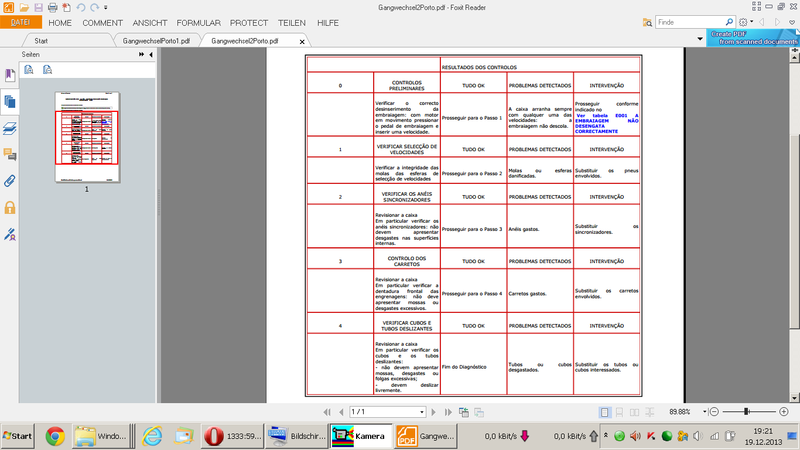Open the Layers panel icon
Viewport: 800px width, 450px height.
[x=10, y=128]
